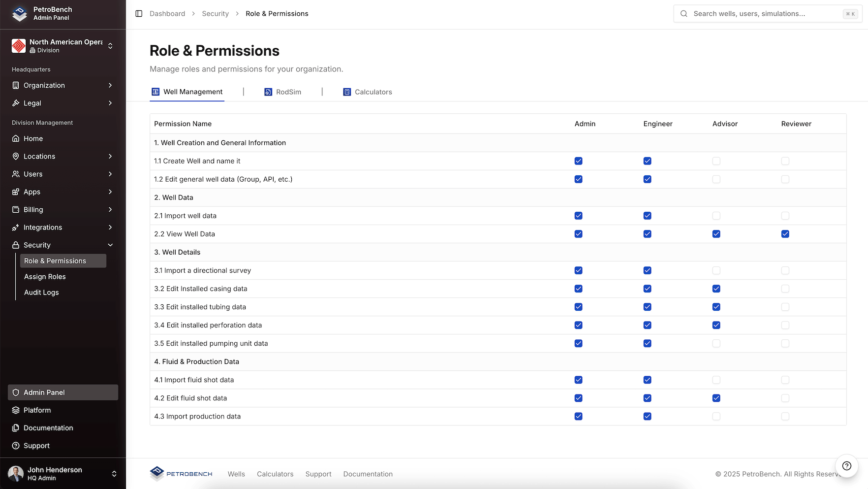
Task: Switch to the RodSim tab
Action: (x=283, y=92)
